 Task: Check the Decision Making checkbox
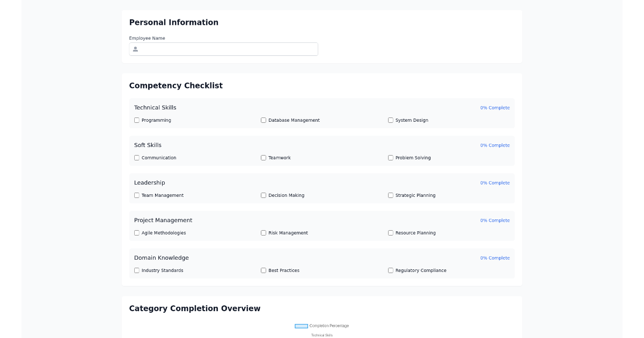(264, 195)
